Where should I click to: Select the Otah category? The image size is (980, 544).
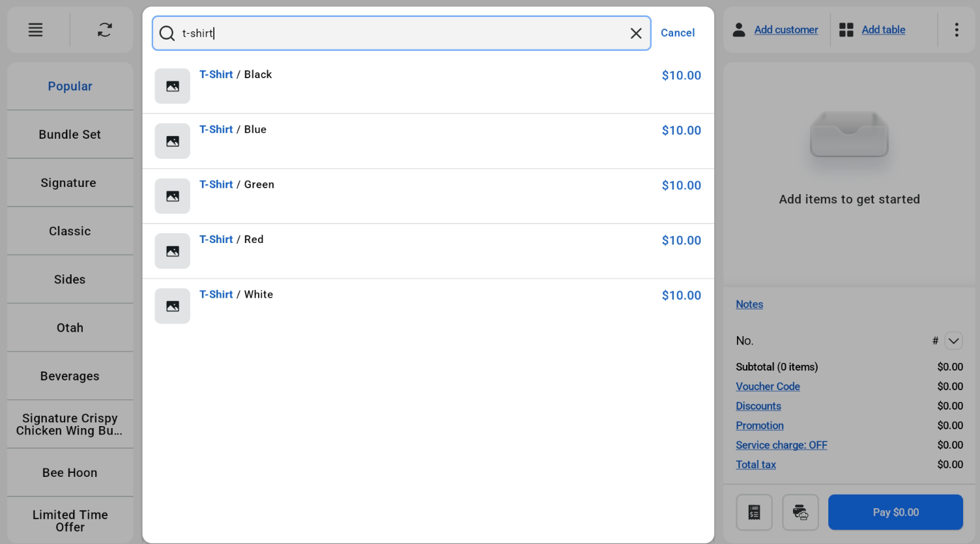click(x=70, y=328)
